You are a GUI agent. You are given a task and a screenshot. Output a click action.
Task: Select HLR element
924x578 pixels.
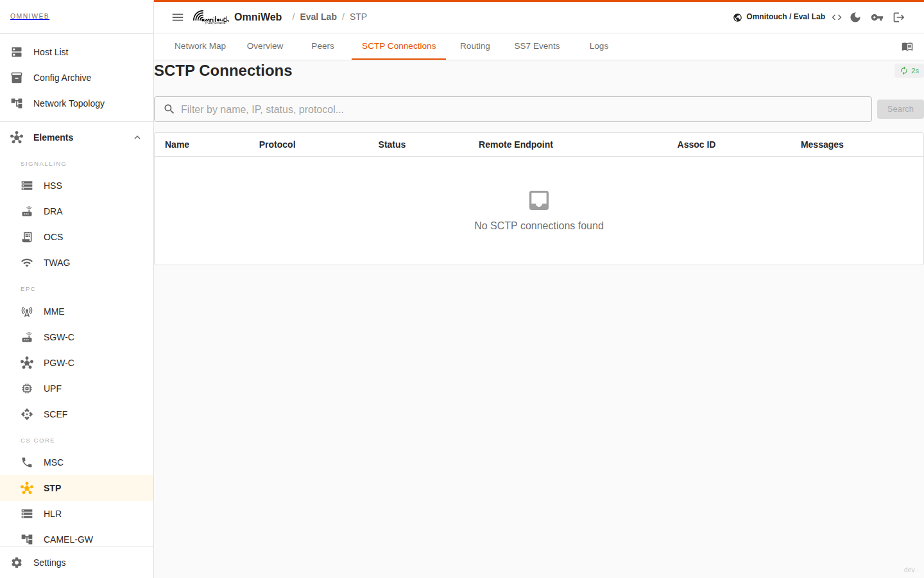(x=77, y=514)
